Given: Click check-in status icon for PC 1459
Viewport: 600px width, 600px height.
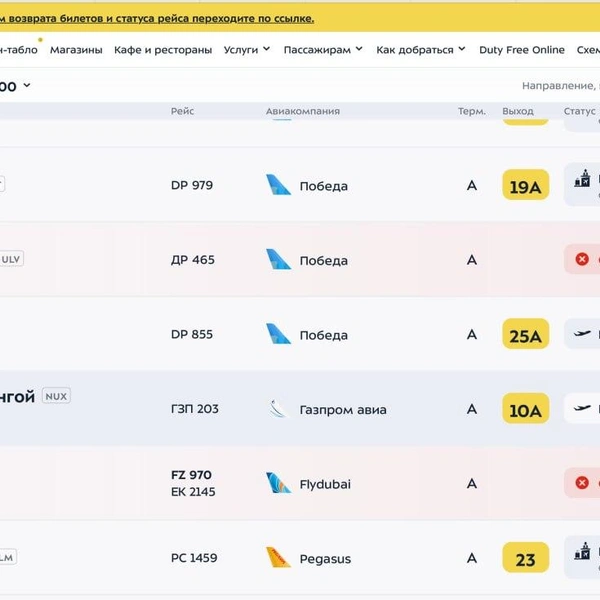Looking at the screenshot, I should 582,551.
